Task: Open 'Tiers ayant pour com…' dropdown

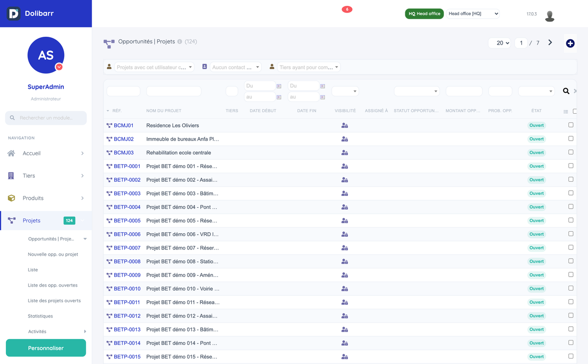Action: click(309, 67)
